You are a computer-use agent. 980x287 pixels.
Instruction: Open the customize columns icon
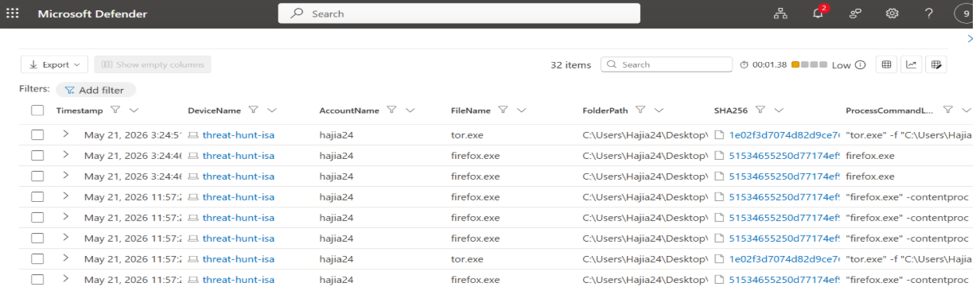pyautogui.click(x=937, y=64)
